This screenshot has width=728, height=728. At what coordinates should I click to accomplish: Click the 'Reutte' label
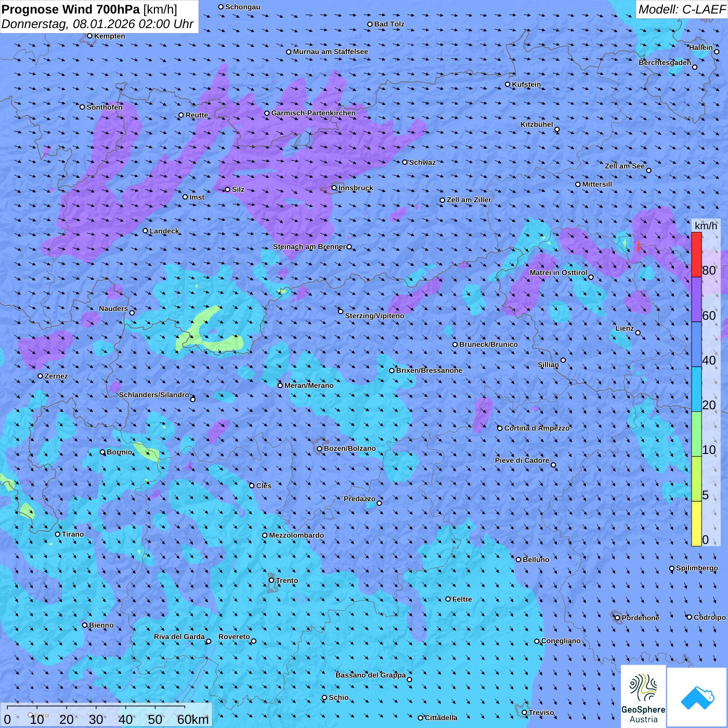coord(197,115)
